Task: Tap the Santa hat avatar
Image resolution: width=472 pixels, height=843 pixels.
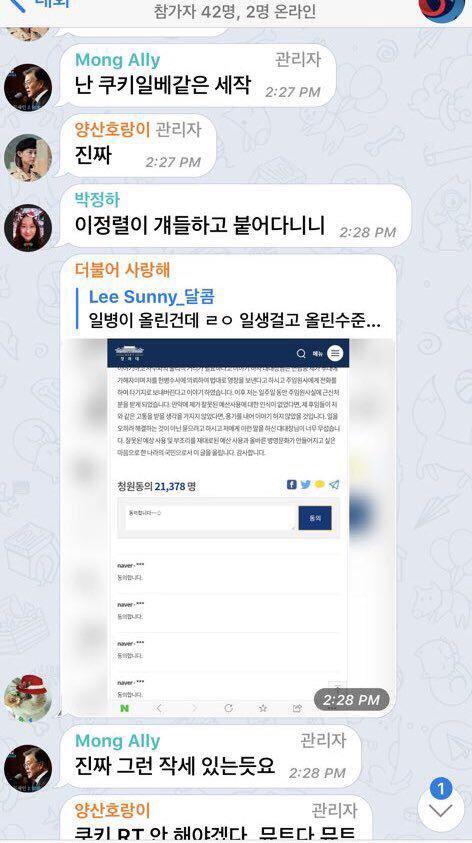Action: (x=28, y=698)
